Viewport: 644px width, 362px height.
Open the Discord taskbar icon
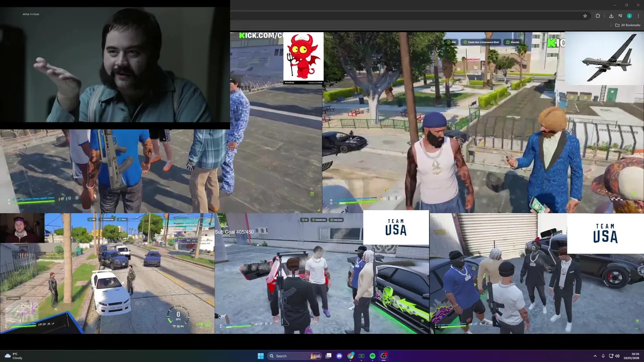pos(340,356)
